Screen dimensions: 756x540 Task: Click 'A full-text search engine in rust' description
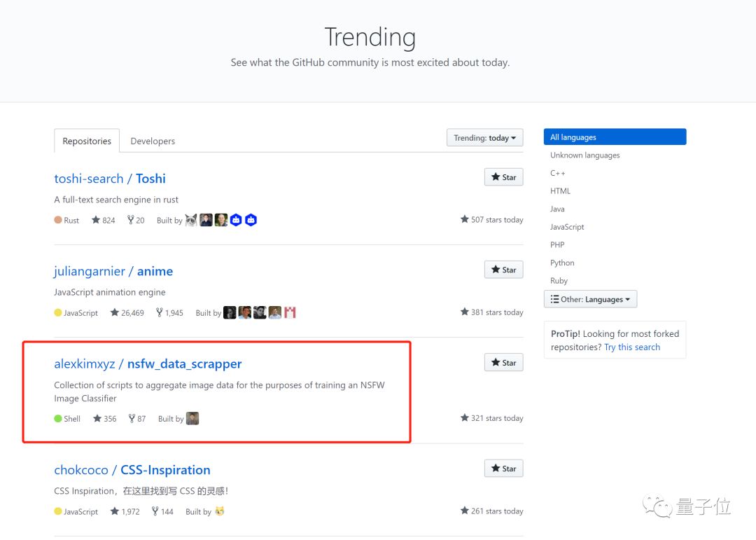(116, 200)
